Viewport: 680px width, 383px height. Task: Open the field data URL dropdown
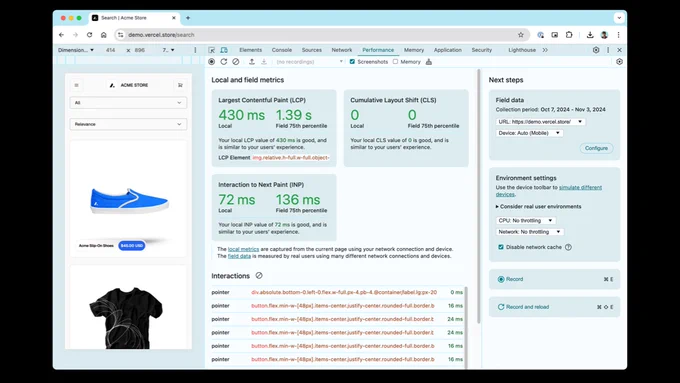(540, 121)
